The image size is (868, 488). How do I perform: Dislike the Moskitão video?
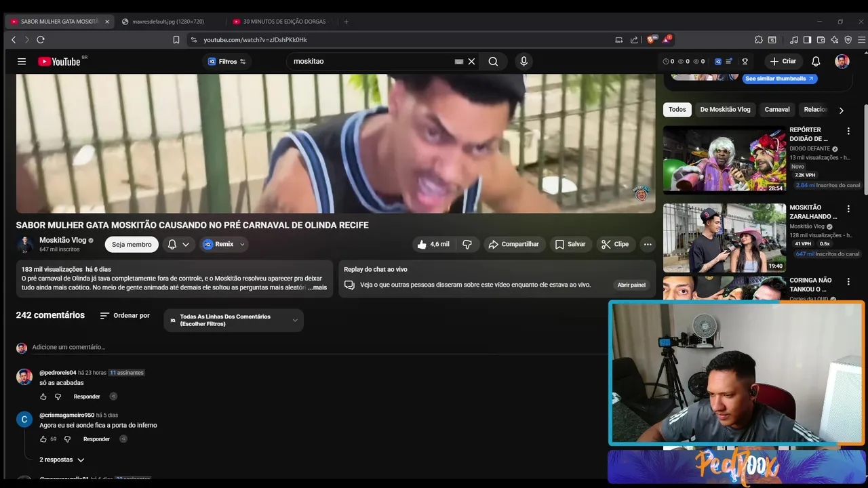[467, 244]
